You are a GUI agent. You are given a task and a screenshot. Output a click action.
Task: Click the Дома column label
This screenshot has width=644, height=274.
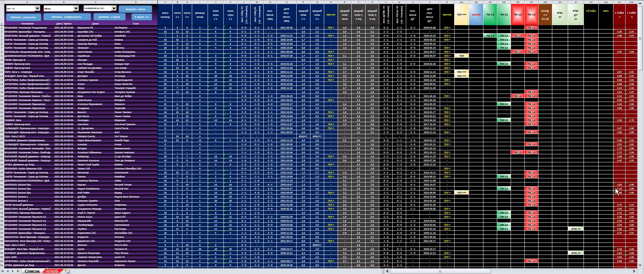tap(95, 23)
